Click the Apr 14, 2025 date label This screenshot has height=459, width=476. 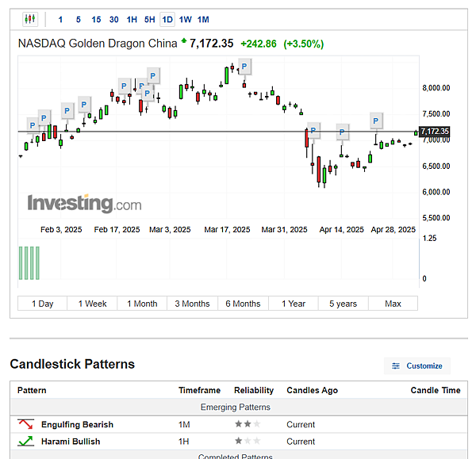(x=341, y=230)
